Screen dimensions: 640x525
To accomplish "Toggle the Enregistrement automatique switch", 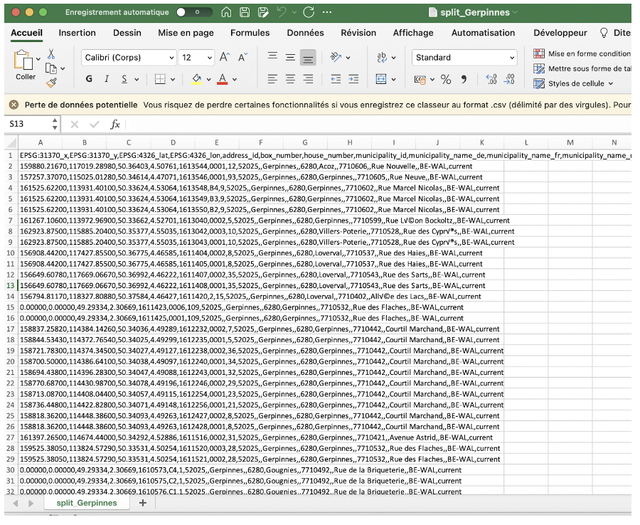I will point(194,12).
